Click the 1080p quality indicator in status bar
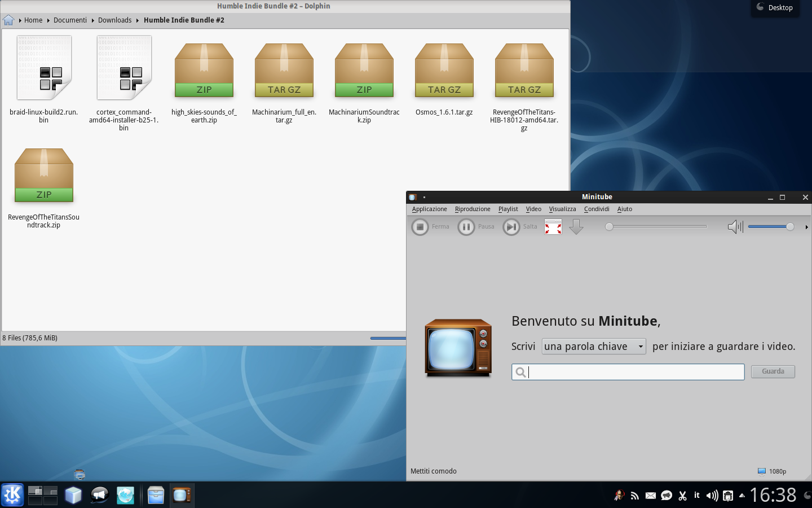Screen dimensions: 812x508 click(772, 471)
